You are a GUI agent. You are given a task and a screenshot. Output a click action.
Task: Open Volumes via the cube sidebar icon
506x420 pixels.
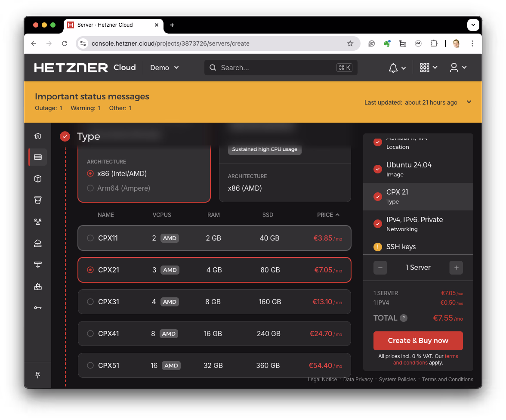pos(38,179)
